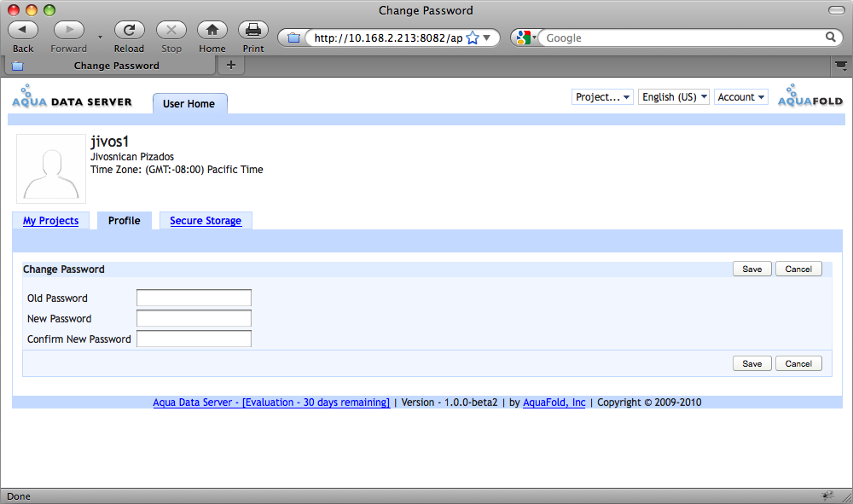
Task: Show the all-tabs list icon
Action: click(841, 66)
